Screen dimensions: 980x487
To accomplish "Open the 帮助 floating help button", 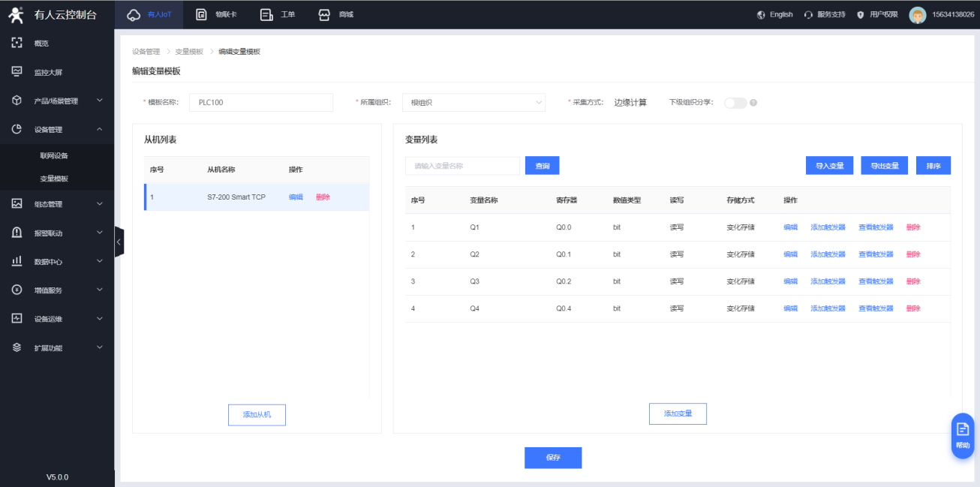I will 962,435.
